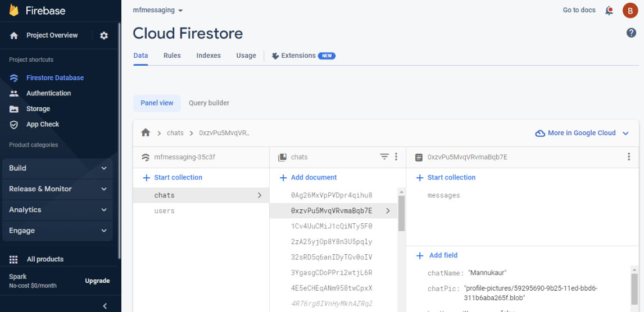The image size is (644, 312).
Task: Click the Firebase flame logo
Action: (15, 11)
